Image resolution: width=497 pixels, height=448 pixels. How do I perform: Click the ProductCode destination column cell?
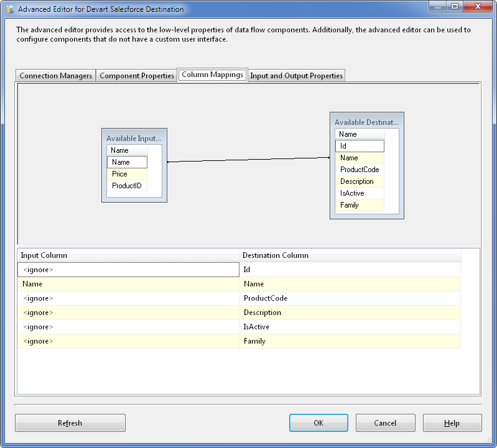point(350,298)
